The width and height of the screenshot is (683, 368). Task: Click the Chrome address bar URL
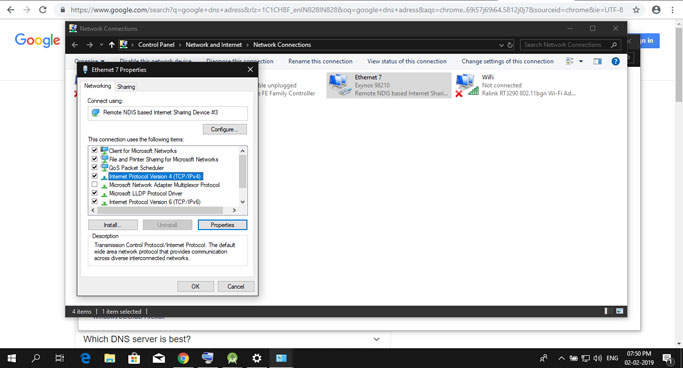[346, 10]
